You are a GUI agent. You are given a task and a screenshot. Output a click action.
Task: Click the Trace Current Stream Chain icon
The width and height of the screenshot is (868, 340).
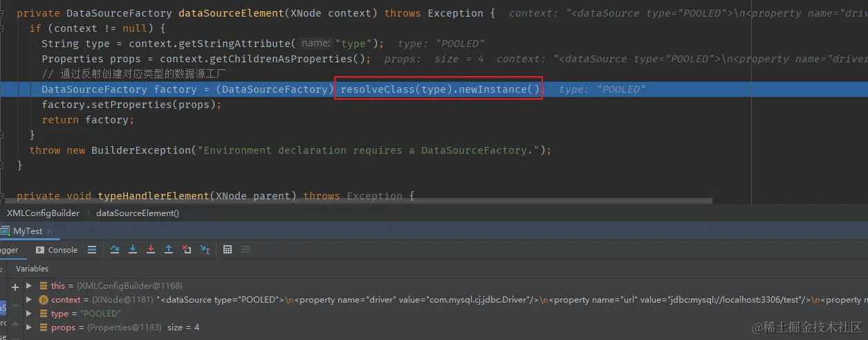(246, 250)
